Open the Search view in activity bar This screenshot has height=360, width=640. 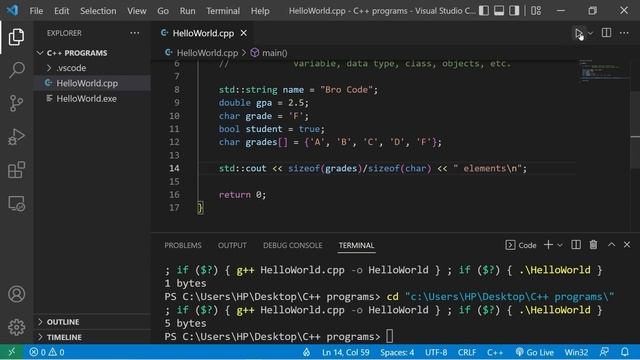pos(16,70)
